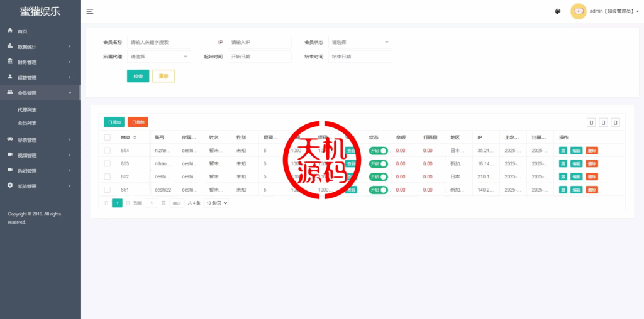
Task: Click the hamburger sidebar collapse icon
Action: pyautogui.click(x=90, y=11)
